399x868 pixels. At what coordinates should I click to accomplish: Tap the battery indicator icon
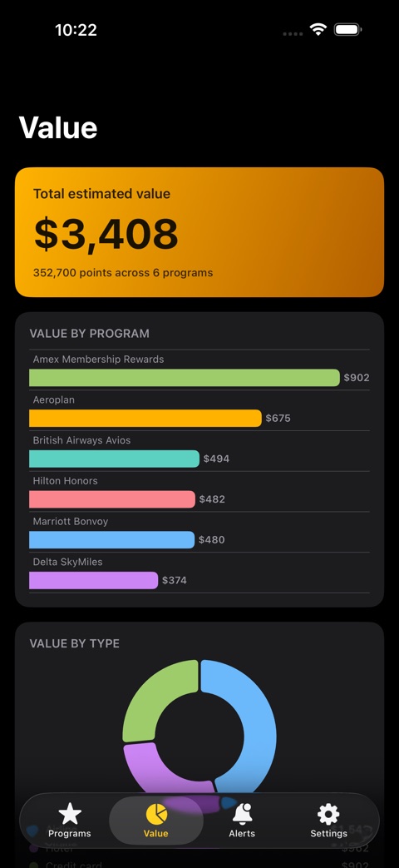[347, 30]
